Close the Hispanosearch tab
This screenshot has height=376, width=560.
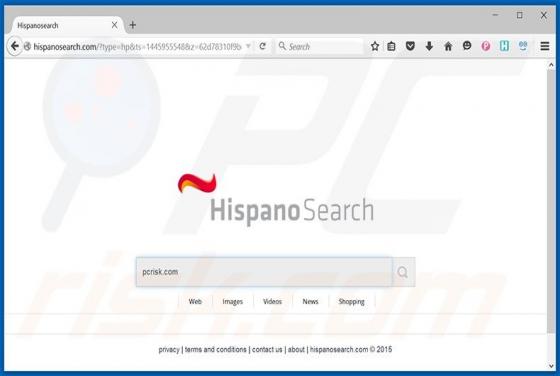click(114, 25)
